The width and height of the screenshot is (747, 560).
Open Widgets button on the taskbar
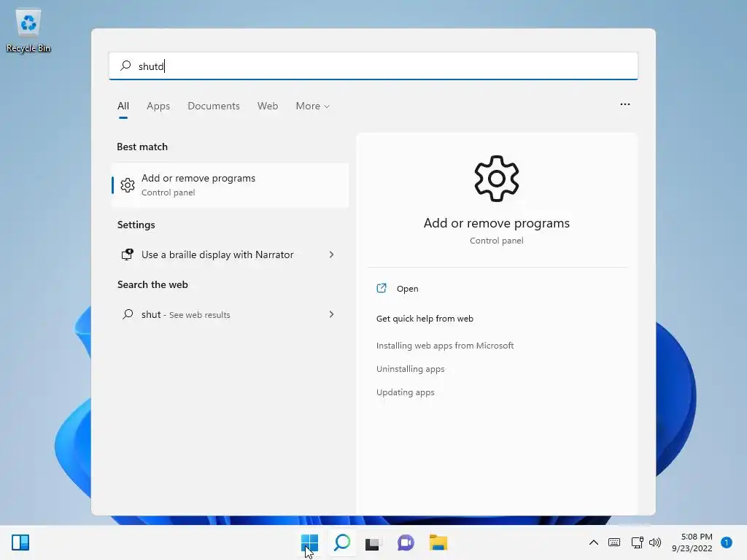point(20,542)
